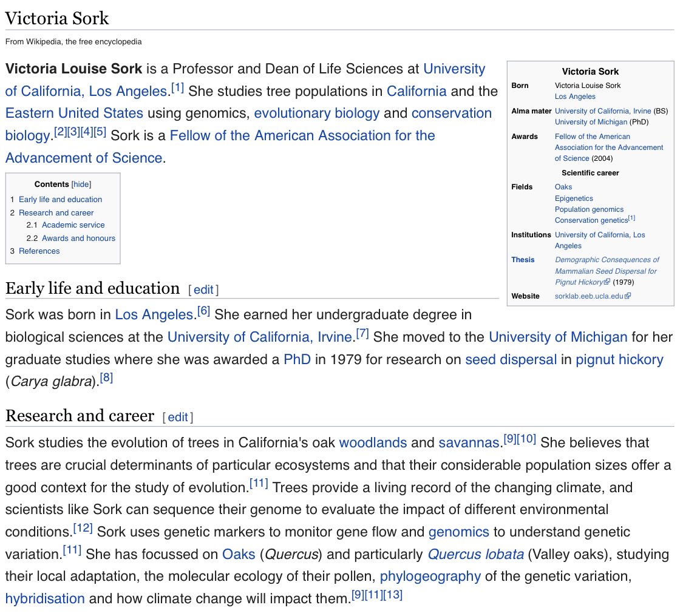Edit the Early life and education section
The height and width of the screenshot is (616, 683).
pos(203,290)
